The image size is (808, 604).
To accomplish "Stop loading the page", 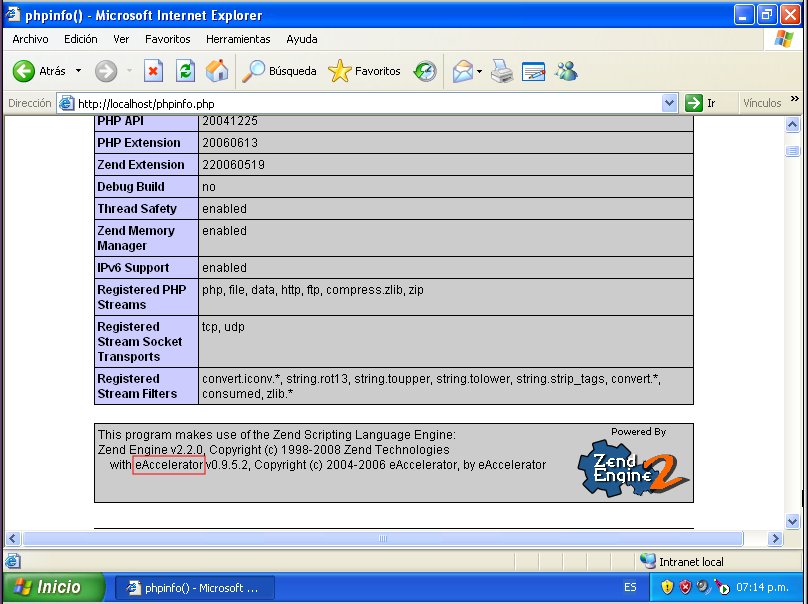I will pos(153,71).
